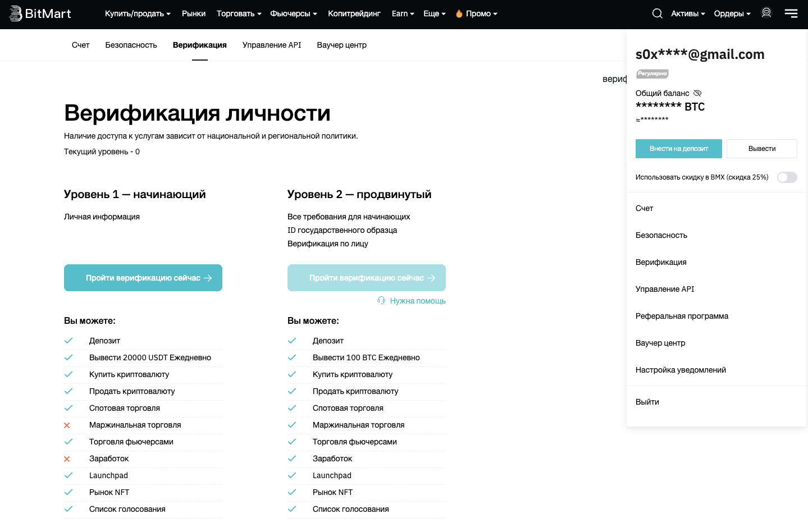Expand the Еще dropdown

[x=434, y=13]
